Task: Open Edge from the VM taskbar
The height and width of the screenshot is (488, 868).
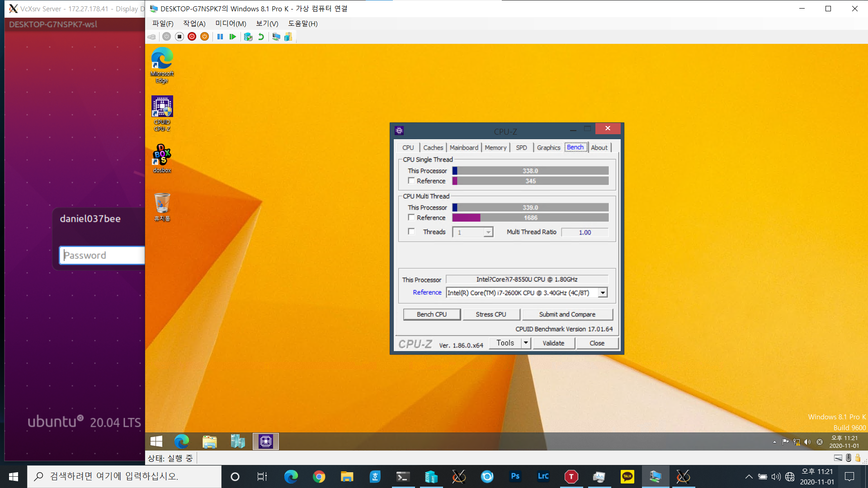Action: point(182,441)
